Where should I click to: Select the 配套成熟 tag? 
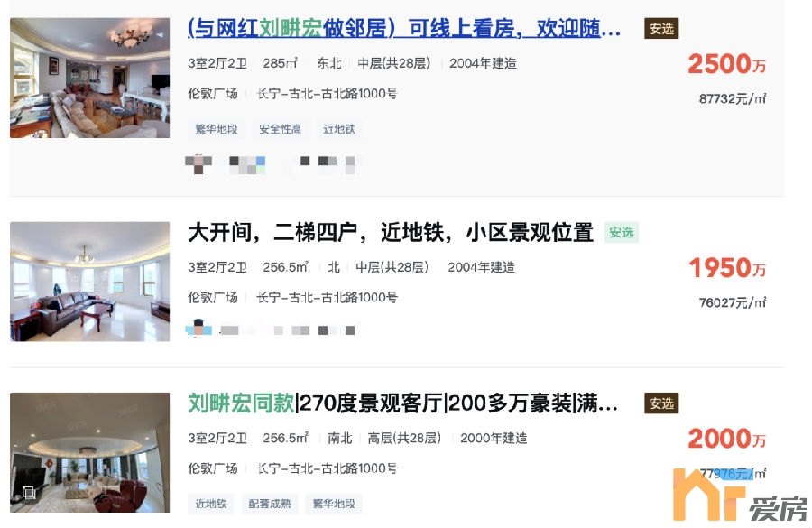270,504
